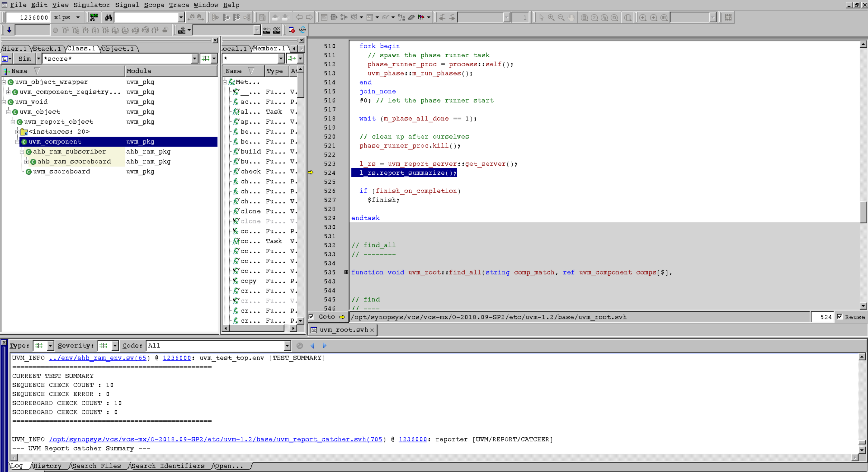Click the next message blue arrow in log
The image size is (868, 472).
tap(325, 346)
